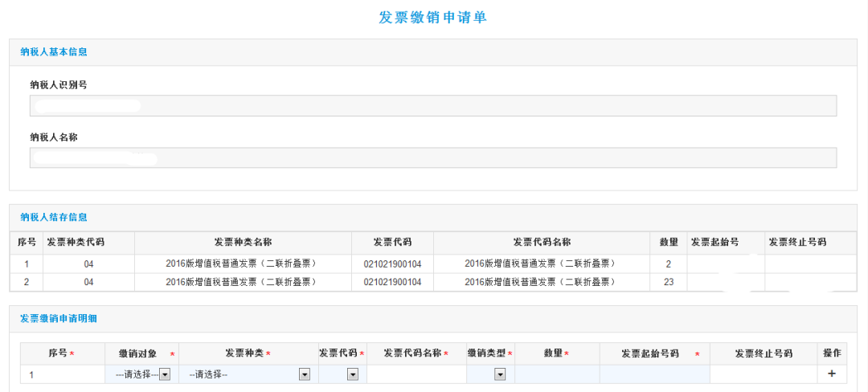Click the 发票缴销申请明细 section header

[x=59, y=318]
